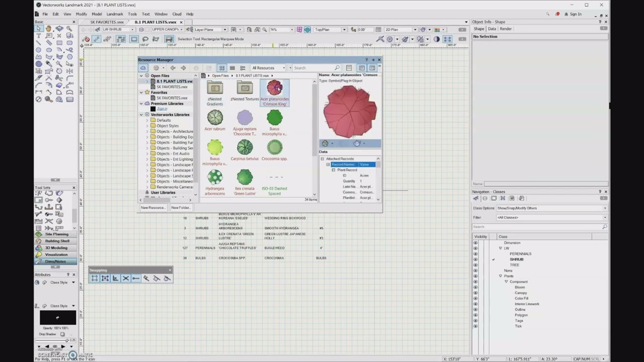Screen dimensions: 644x362
Task: Switch Resource Manager to thumbnail view
Action: click(221, 68)
